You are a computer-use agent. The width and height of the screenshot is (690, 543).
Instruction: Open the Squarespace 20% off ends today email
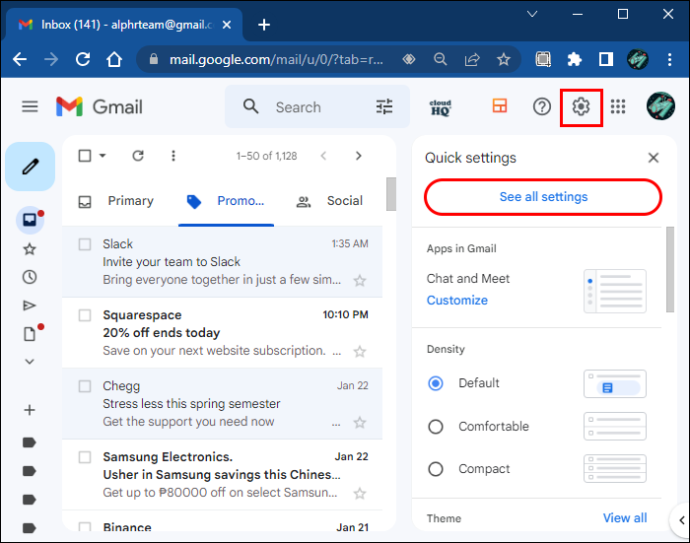point(222,333)
